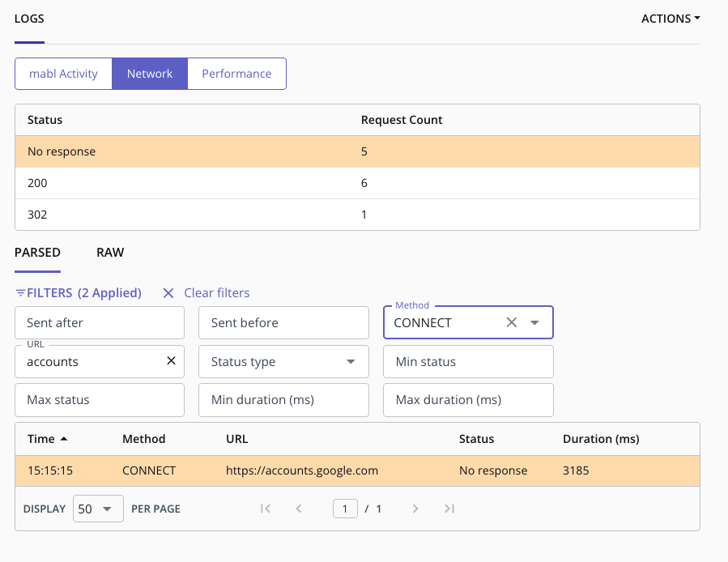Switch to the mabl Activity tab
The width and height of the screenshot is (728, 562).
tap(63, 74)
